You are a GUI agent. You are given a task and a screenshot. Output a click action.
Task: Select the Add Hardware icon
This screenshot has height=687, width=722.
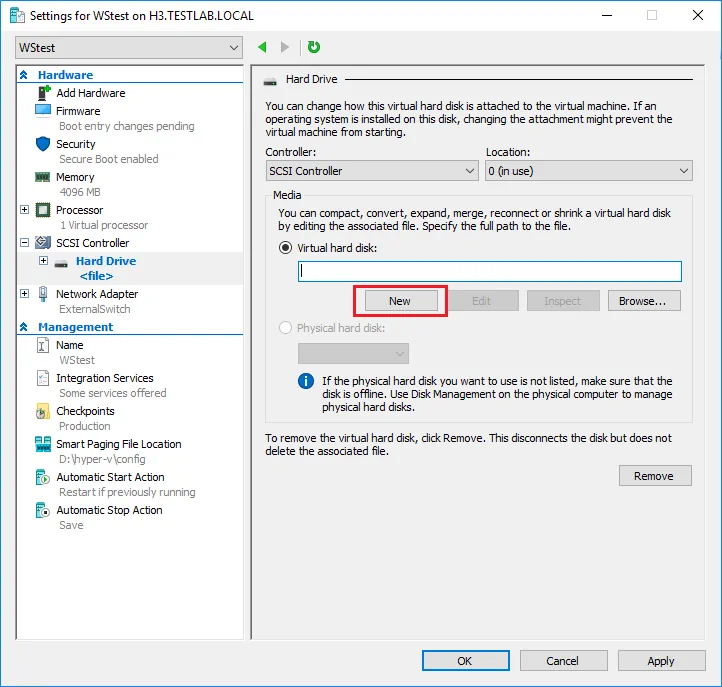(x=43, y=93)
